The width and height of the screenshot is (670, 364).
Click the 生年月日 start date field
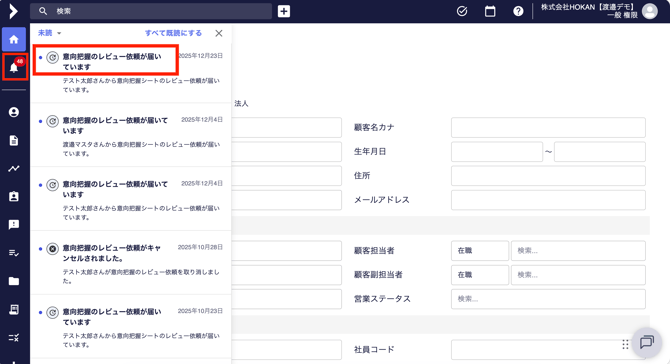[497, 152]
